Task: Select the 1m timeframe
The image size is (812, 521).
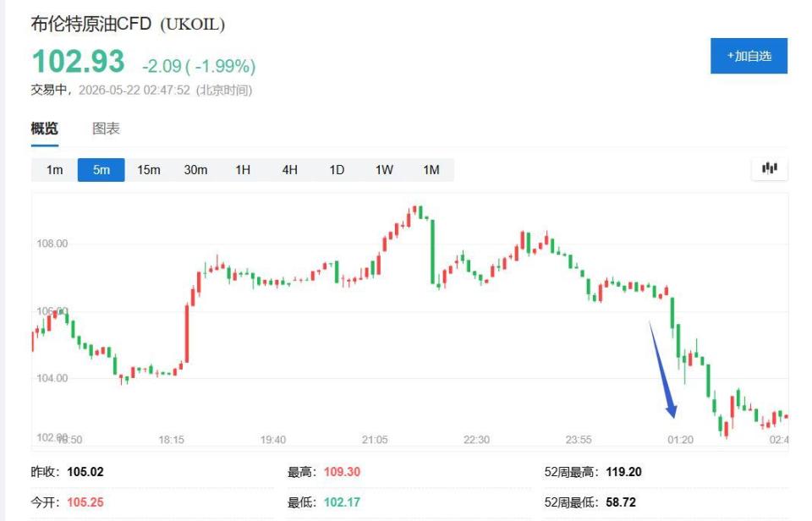Action: tap(54, 170)
